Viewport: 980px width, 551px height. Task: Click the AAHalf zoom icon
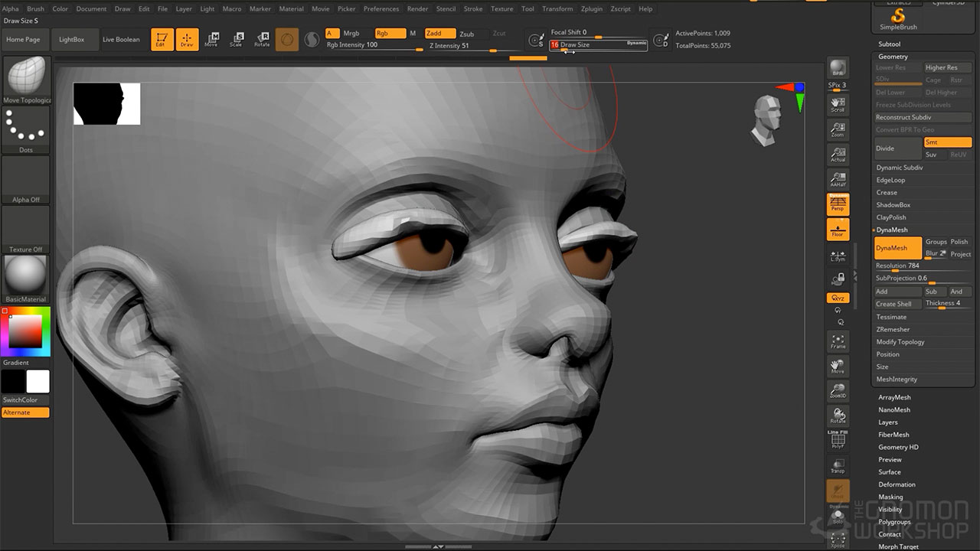(x=838, y=179)
